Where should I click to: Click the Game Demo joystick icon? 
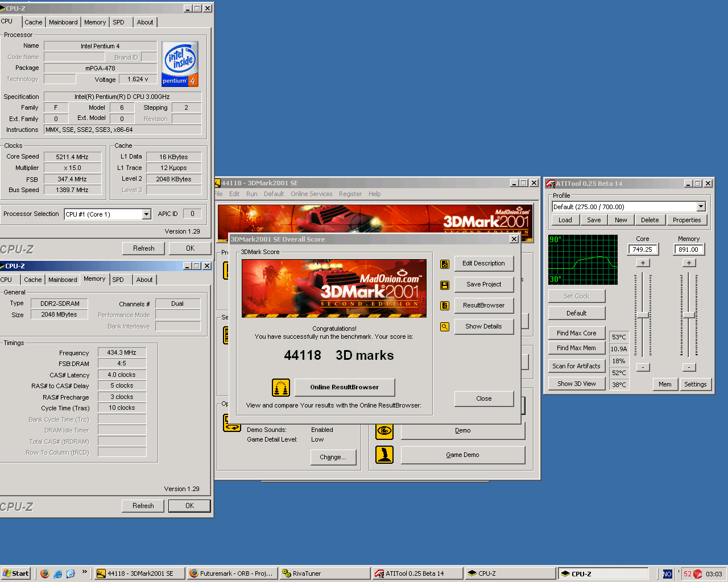(x=384, y=455)
